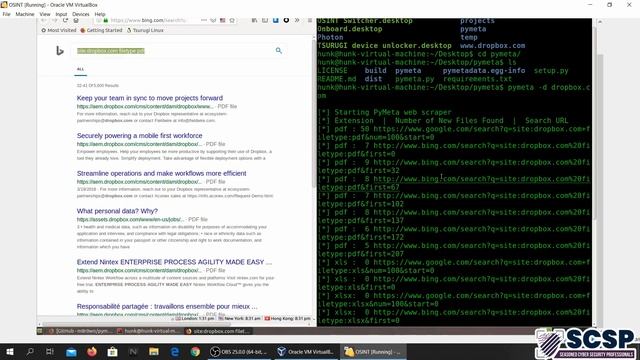
Task: Open Windows taskbar search
Action: (30, 351)
